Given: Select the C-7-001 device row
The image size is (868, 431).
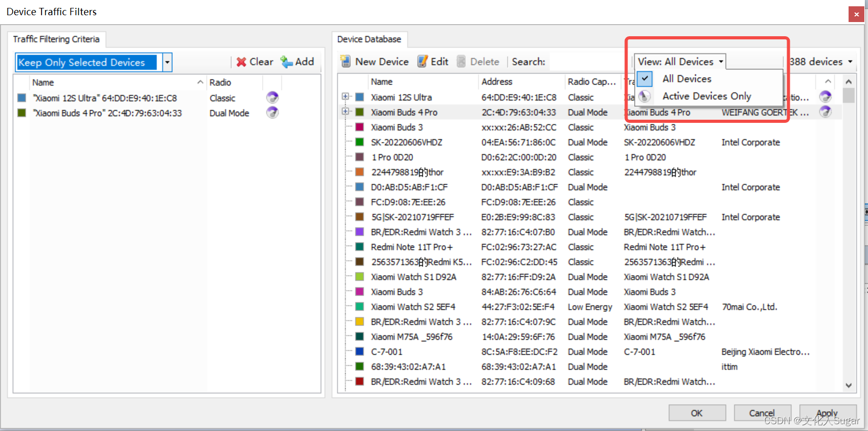Looking at the screenshot, I should point(591,352).
